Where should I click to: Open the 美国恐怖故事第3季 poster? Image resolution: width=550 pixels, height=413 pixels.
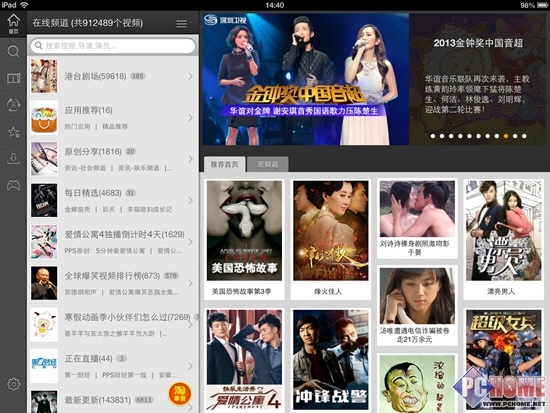click(x=244, y=231)
